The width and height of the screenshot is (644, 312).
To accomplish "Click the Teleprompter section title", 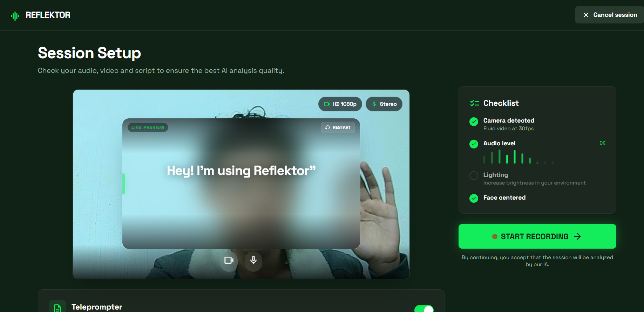I will click(x=97, y=307).
